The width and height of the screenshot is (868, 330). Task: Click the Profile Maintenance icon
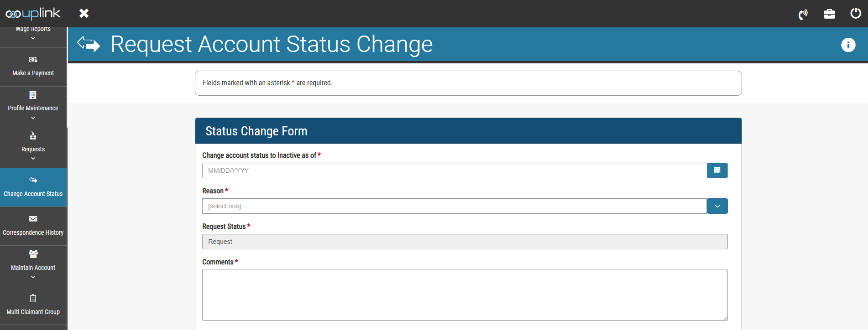coord(32,94)
